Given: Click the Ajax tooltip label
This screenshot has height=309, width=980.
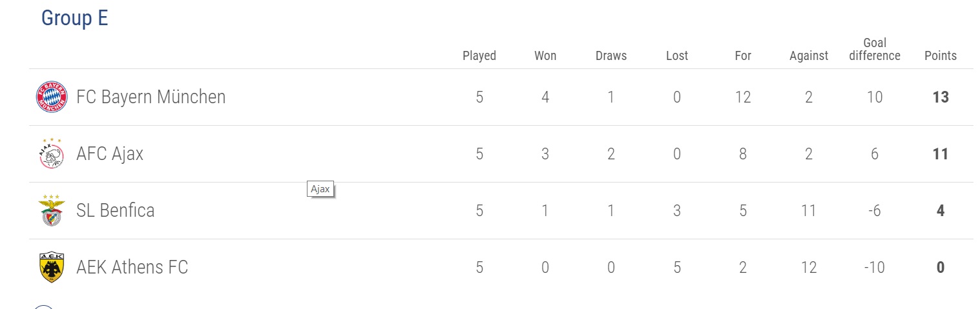Looking at the screenshot, I should (x=320, y=190).
